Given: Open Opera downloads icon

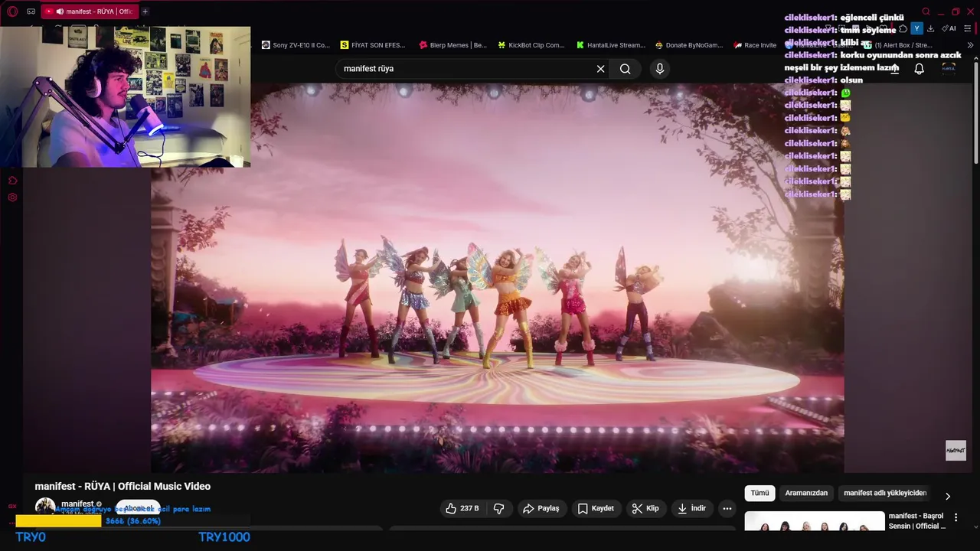Looking at the screenshot, I should [930, 28].
